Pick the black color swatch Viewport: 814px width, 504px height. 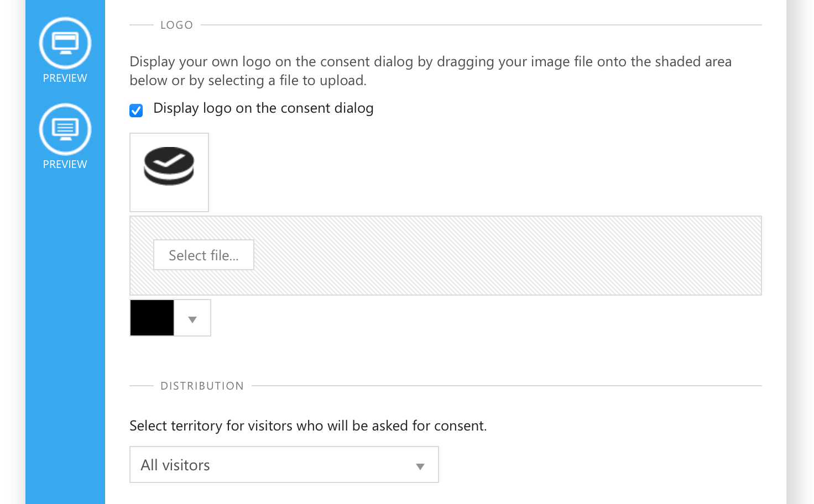coord(152,318)
